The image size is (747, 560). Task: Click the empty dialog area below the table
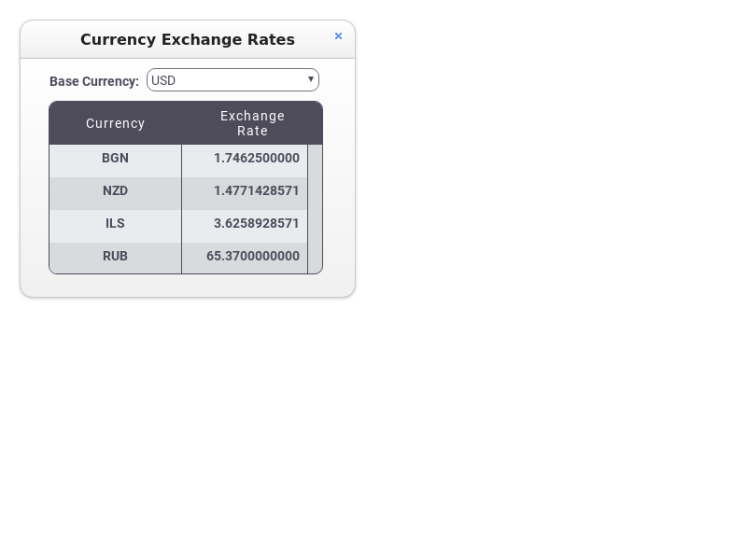pos(187,285)
